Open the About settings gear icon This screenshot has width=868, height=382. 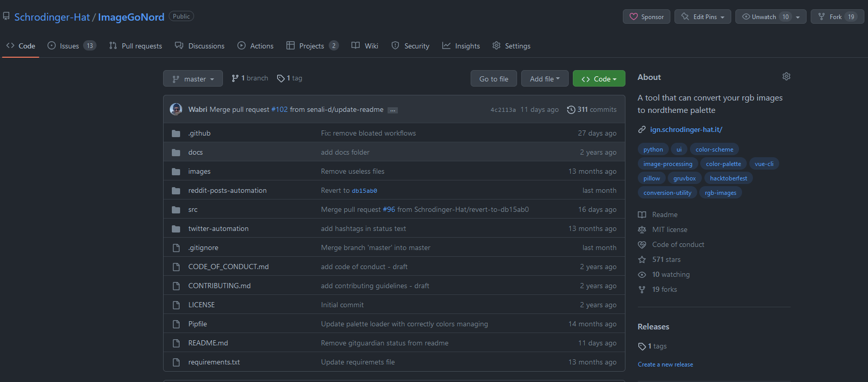pyautogui.click(x=786, y=76)
